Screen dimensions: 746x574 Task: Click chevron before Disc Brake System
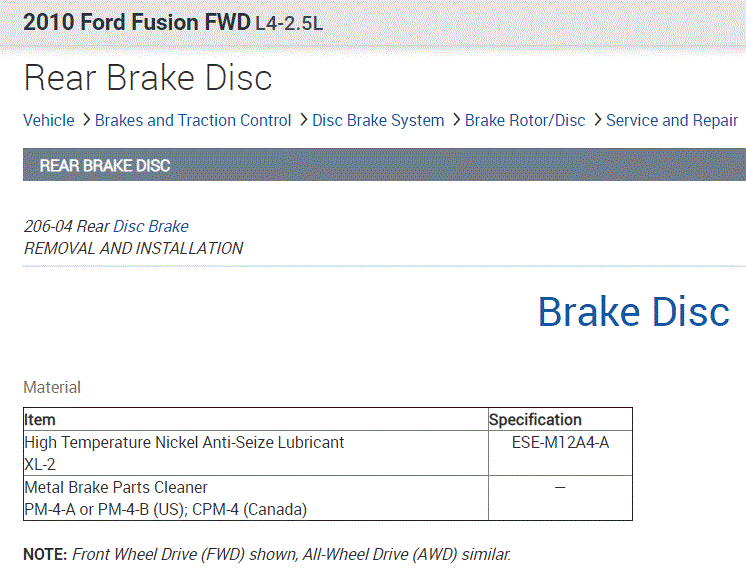tap(302, 120)
